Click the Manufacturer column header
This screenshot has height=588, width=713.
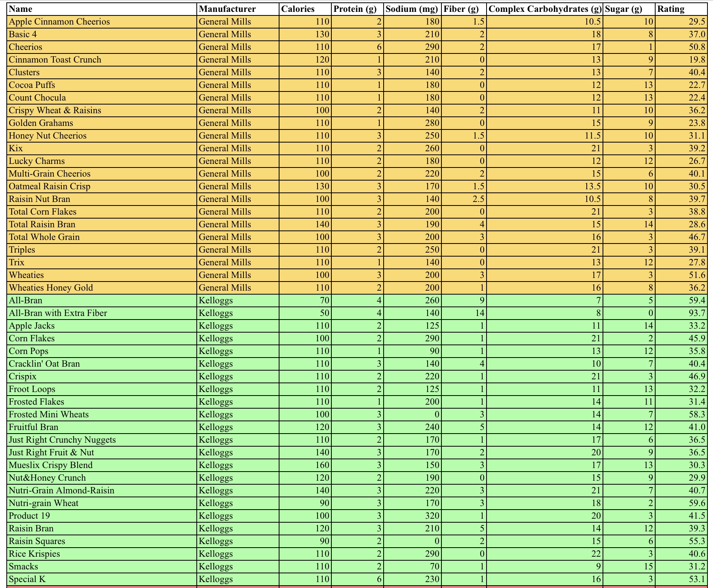[x=238, y=9]
